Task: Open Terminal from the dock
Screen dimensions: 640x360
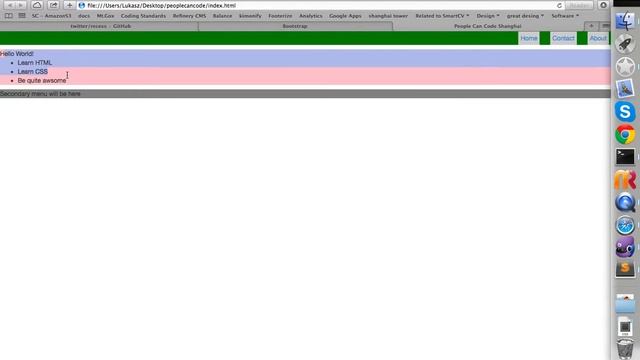Action: 625,157
